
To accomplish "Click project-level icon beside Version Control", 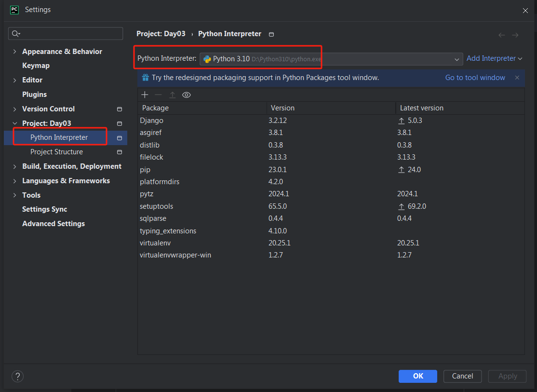I will [120, 109].
